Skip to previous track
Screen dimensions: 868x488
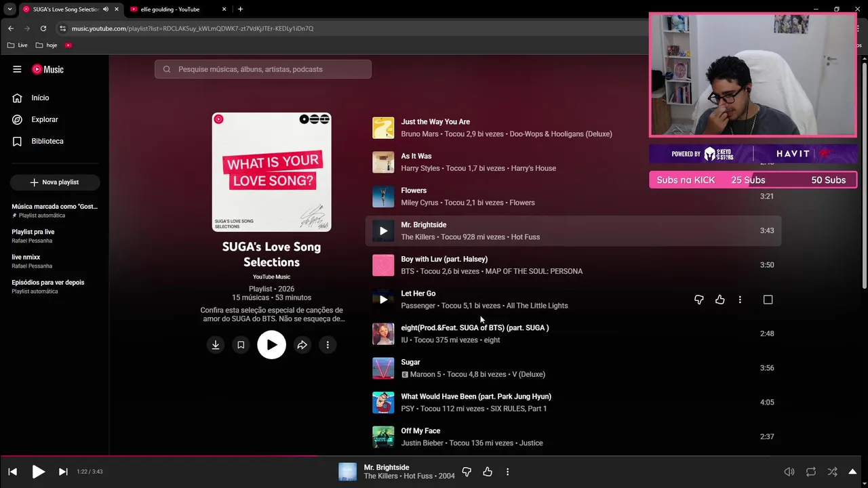click(x=13, y=472)
